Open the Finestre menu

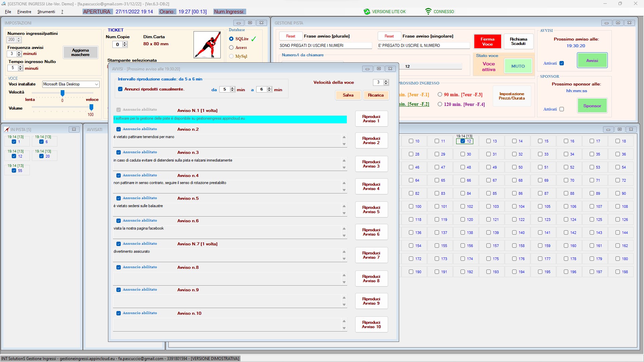(x=24, y=12)
